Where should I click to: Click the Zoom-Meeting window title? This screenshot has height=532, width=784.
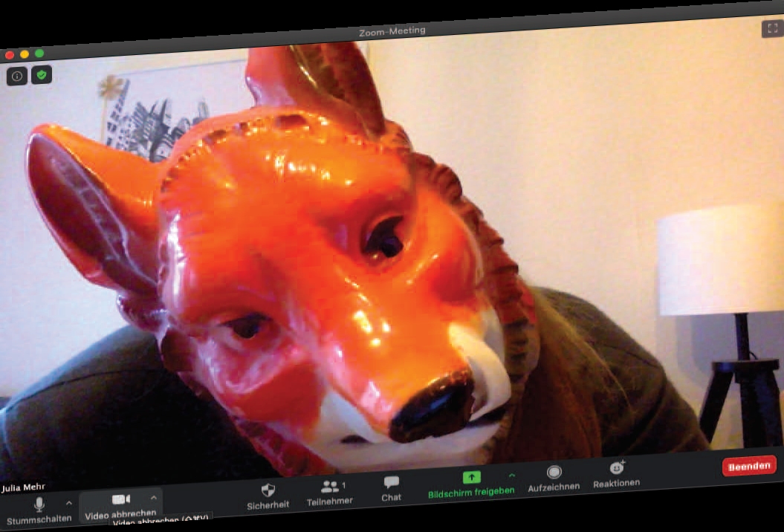point(392,31)
